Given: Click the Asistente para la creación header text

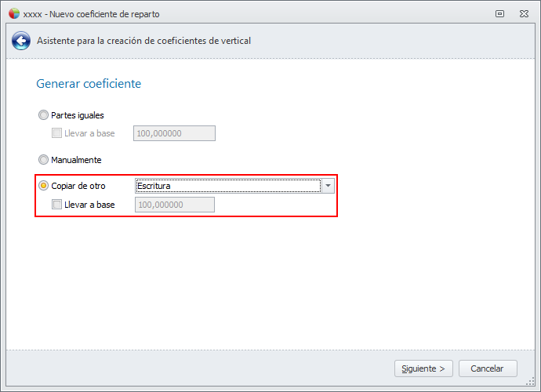Looking at the screenshot, I should tap(144, 41).
